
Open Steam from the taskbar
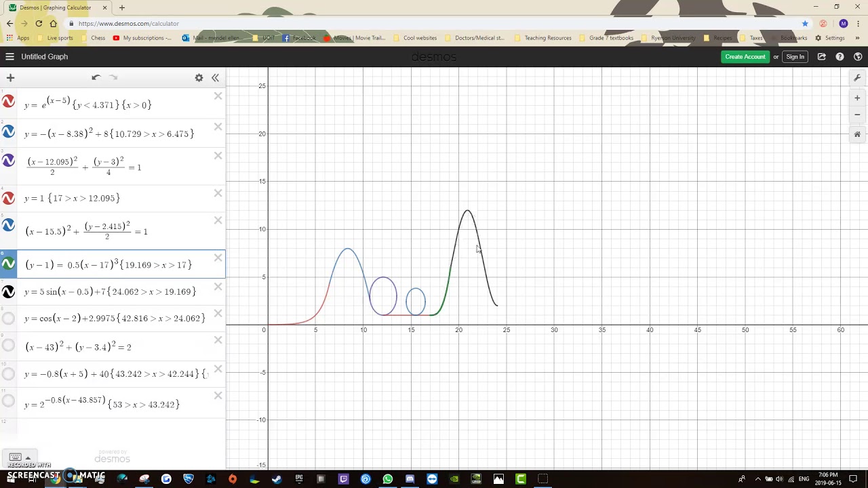click(x=277, y=479)
